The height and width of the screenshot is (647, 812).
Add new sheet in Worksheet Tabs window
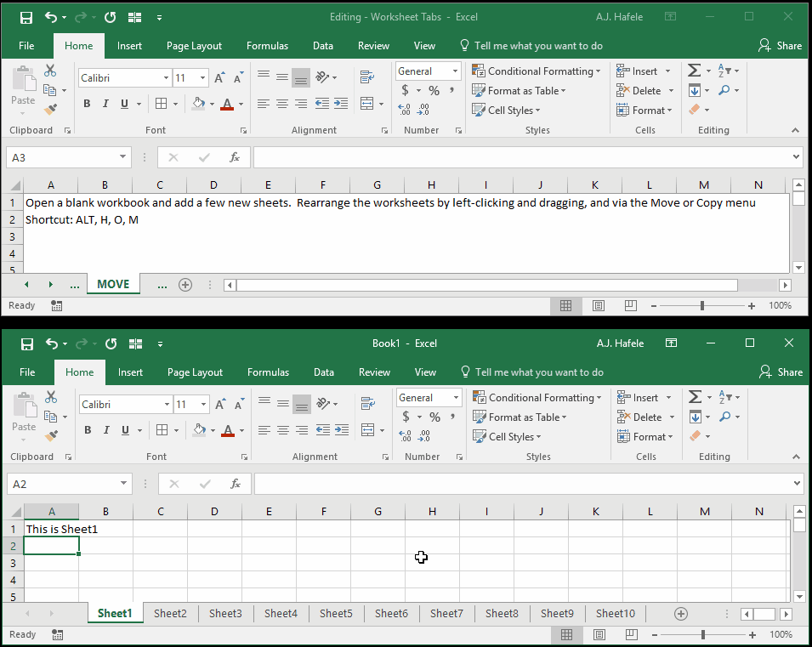[x=185, y=284]
